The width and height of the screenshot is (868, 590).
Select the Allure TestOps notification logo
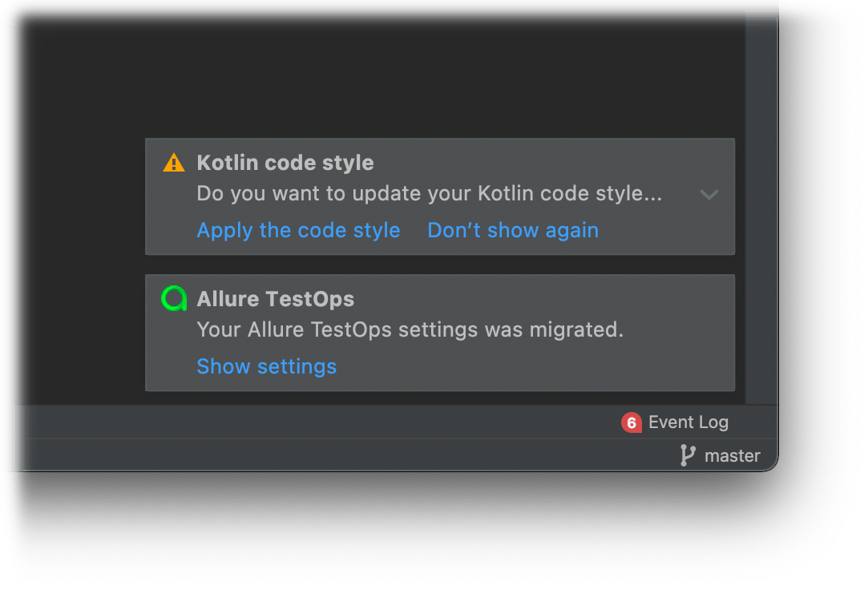point(173,298)
